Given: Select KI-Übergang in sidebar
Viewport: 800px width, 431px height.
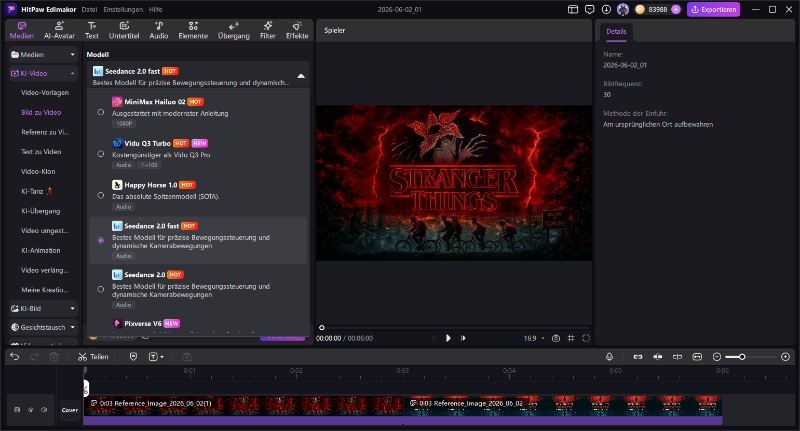Looking at the screenshot, I should tap(40, 211).
